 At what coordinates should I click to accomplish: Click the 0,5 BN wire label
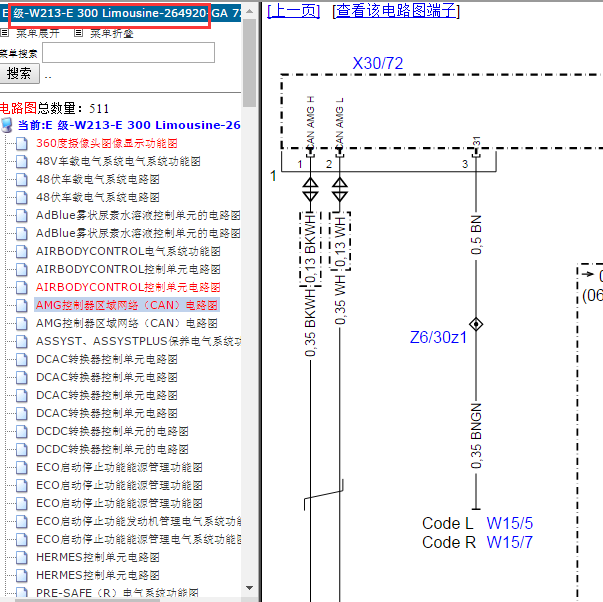coord(476,235)
